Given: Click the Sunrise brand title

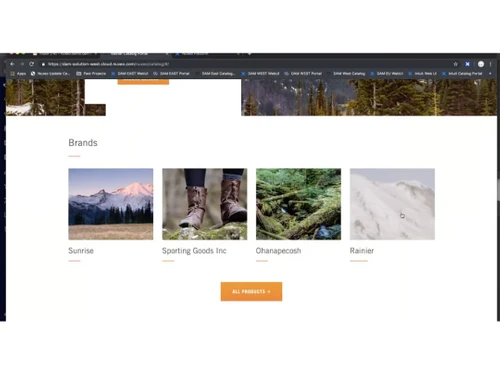Looking at the screenshot, I should coord(81,251).
